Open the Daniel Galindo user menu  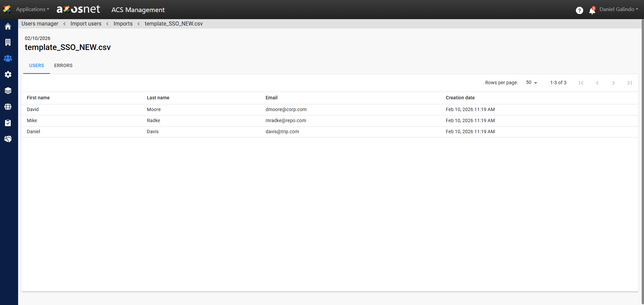coord(618,9)
